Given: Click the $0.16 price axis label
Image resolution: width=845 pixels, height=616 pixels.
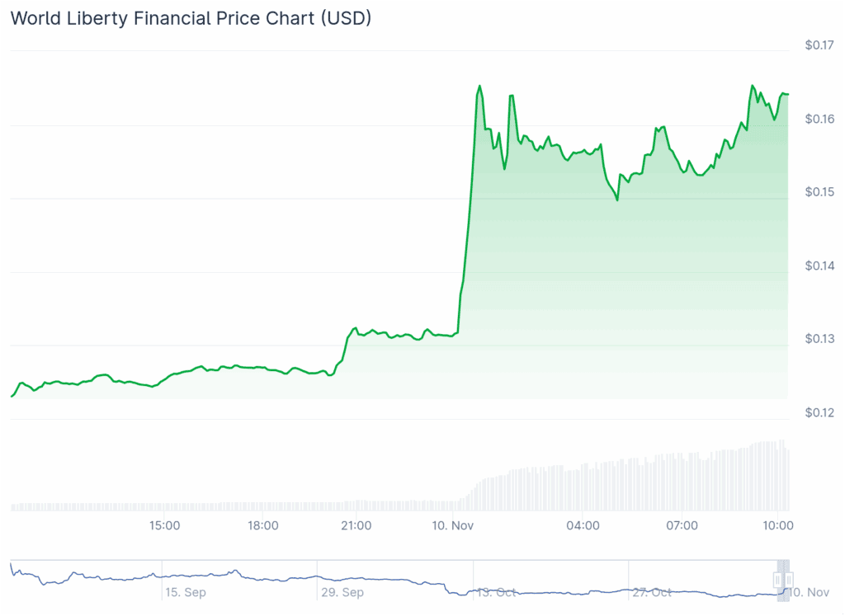Looking at the screenshot, I should (x=820, y=119).
